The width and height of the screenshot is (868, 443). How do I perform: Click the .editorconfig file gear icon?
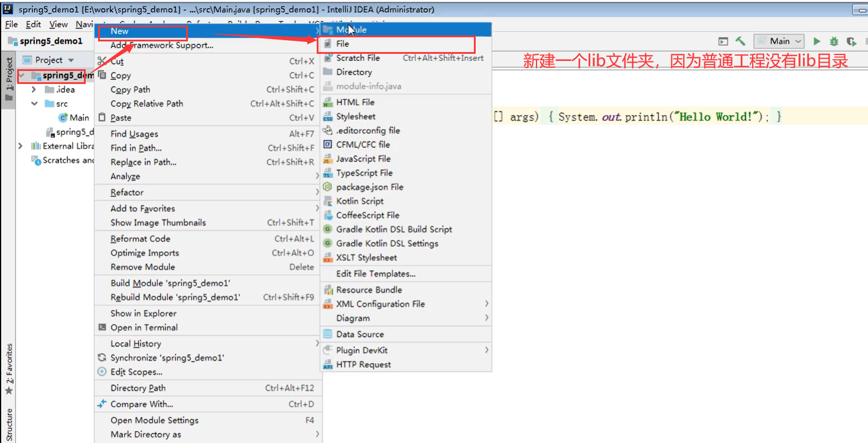point(328,130)
